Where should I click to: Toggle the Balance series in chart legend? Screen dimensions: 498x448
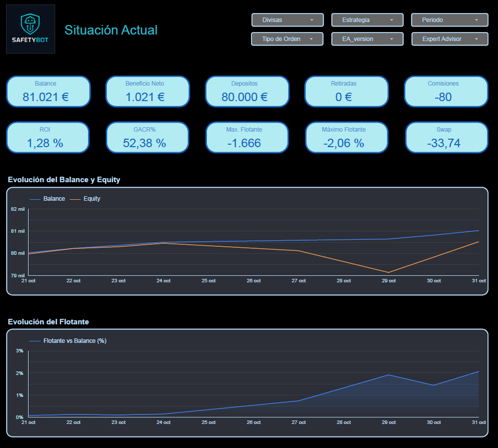47,199
